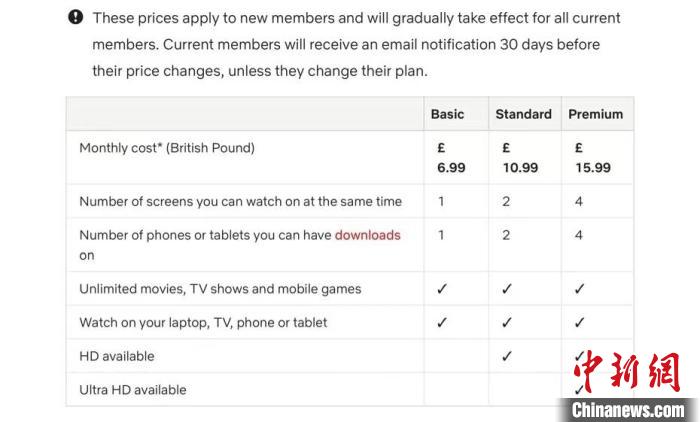Viewport: 700px width, 422px height.
Task: Click the Standard £10.99 price cell
Action: (x=520, y=158)
